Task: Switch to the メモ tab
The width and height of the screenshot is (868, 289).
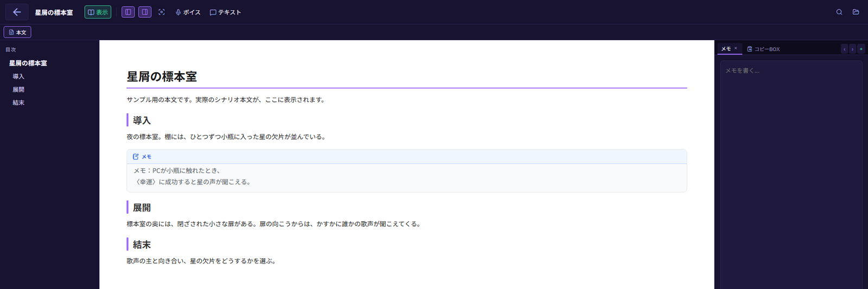Action: pyautogui.click(x=726, y=49)
